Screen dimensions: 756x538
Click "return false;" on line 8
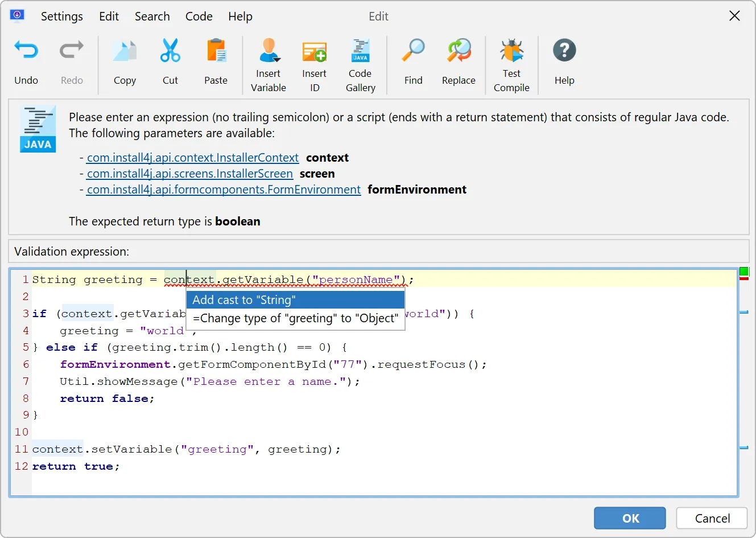pyautogui.click(x=107, y=399)
